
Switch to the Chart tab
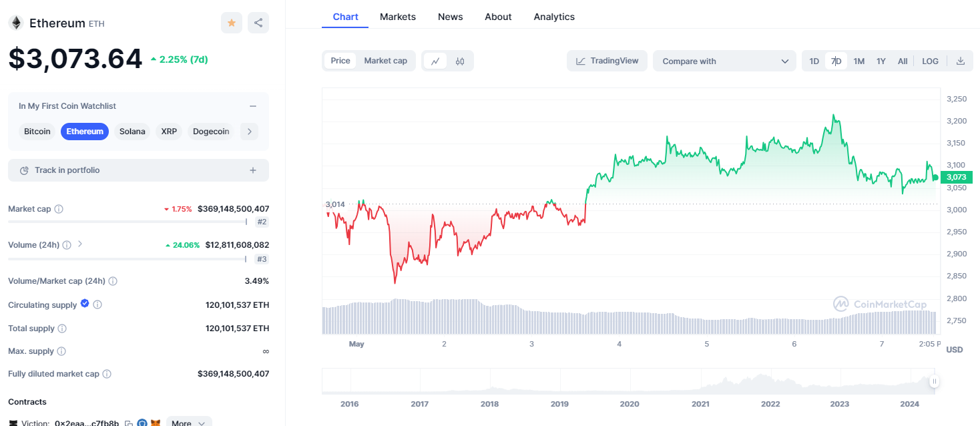tap(345, 17)
